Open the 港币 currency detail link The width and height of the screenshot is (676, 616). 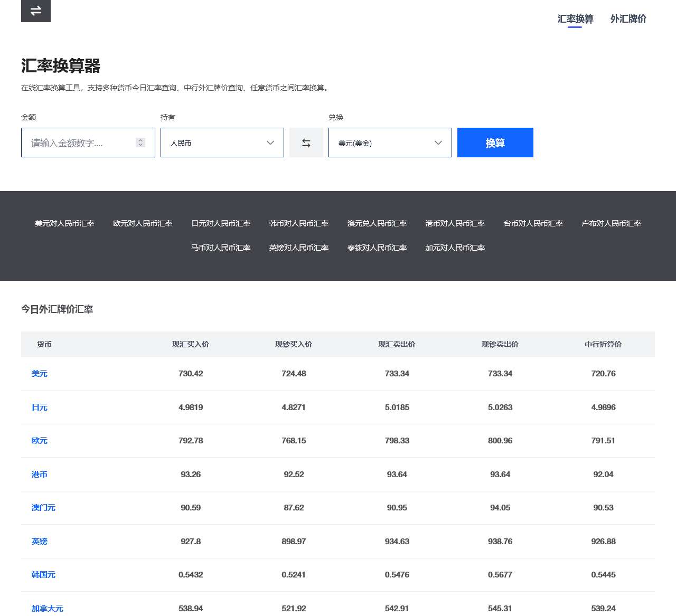pos(39,475)
